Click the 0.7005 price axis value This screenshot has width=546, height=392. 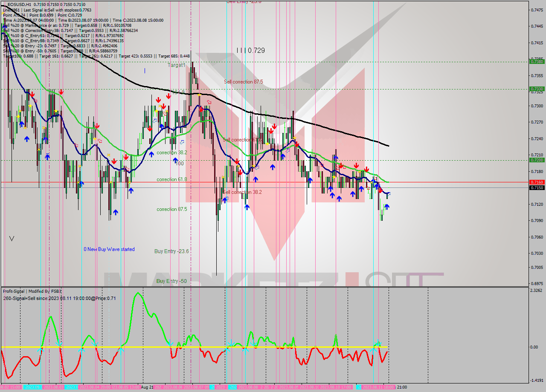[x=537, y=268]
